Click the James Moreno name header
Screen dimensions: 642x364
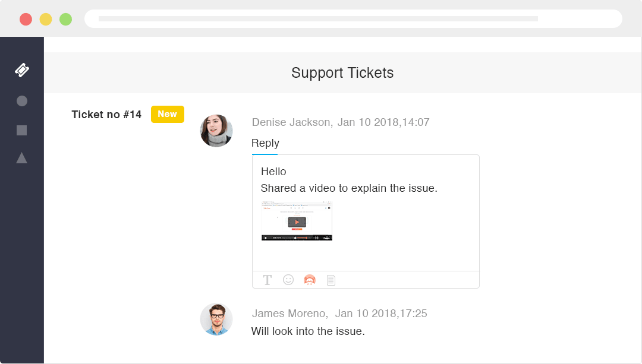(x=289, y=314)
